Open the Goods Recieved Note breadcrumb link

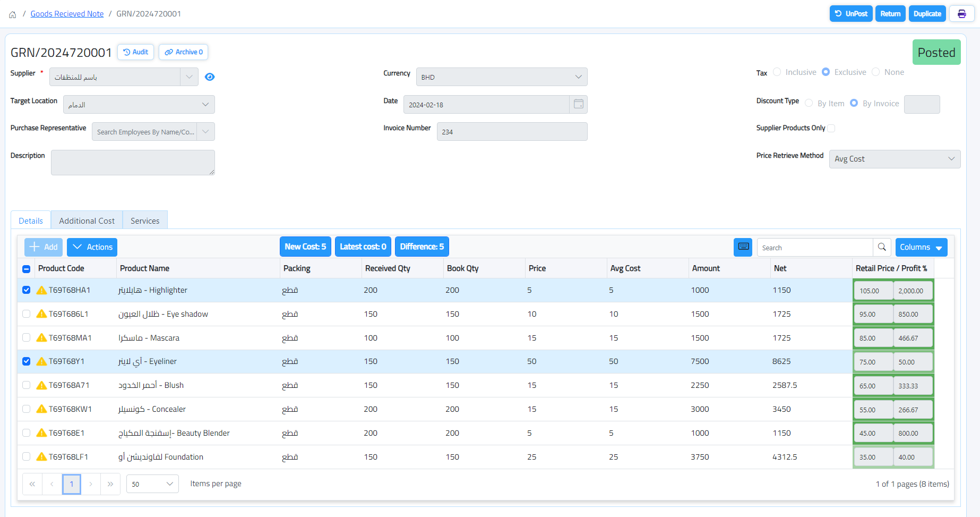click(67, 14)
